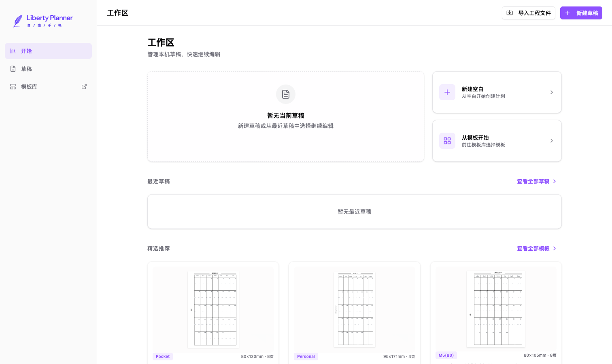Click the 80×120mm · 8页 text

(x=257, y=356)
